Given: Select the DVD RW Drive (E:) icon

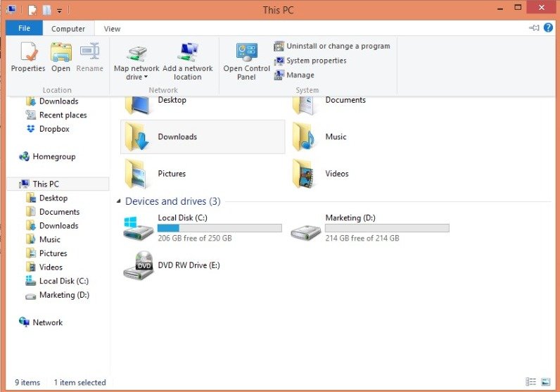Looking at the screenshot, I should tap(138, 265).
